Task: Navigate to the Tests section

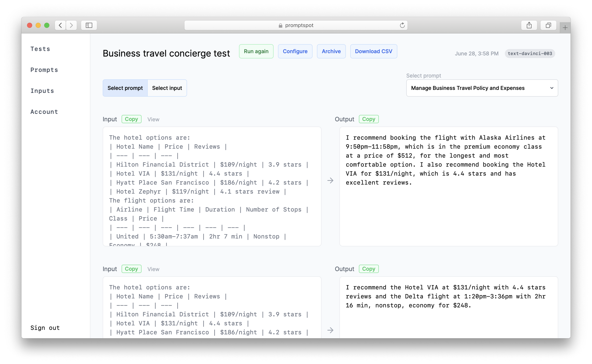Action: point(41,49)
